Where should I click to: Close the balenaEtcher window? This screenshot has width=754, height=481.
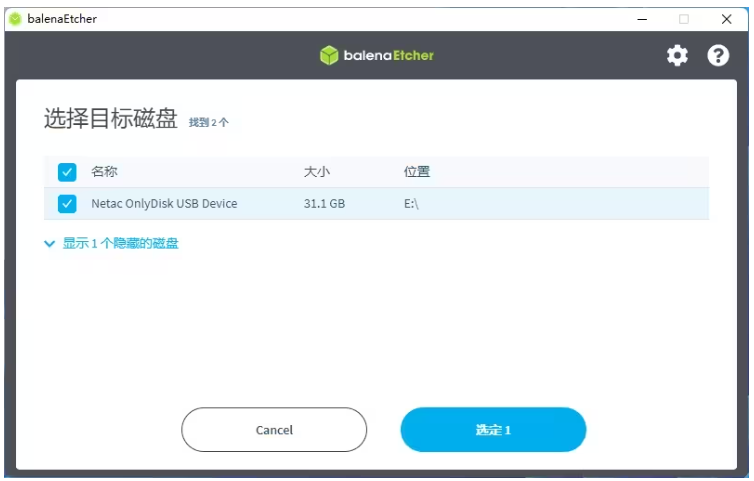coord(727,18)
